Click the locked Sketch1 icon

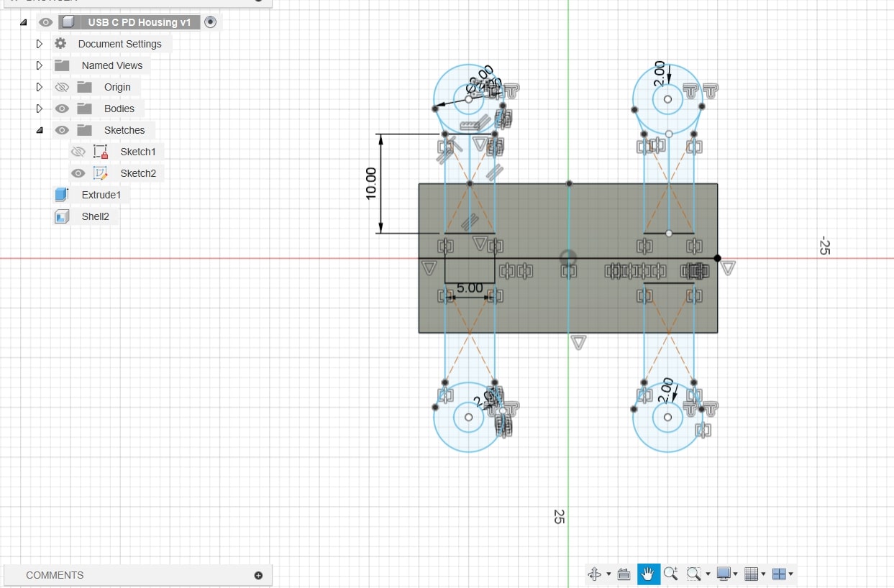point(101,152)
